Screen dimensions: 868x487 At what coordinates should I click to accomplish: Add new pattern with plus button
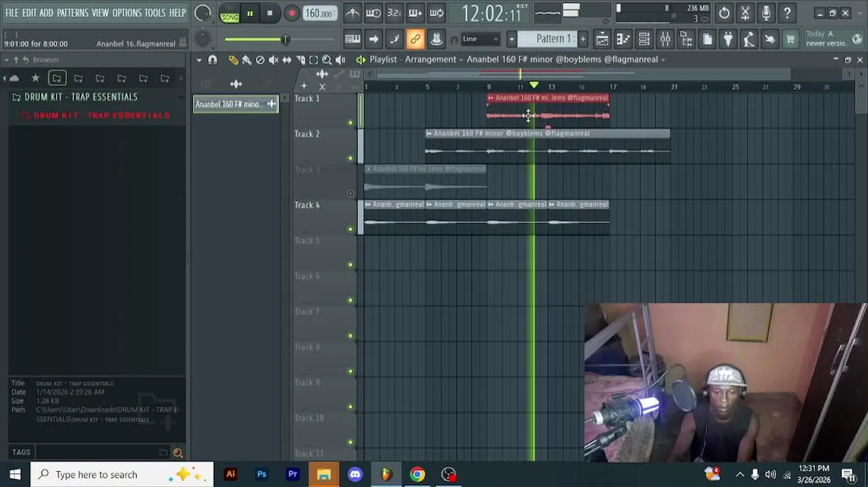pyautogui.click(x=583, y=39)
